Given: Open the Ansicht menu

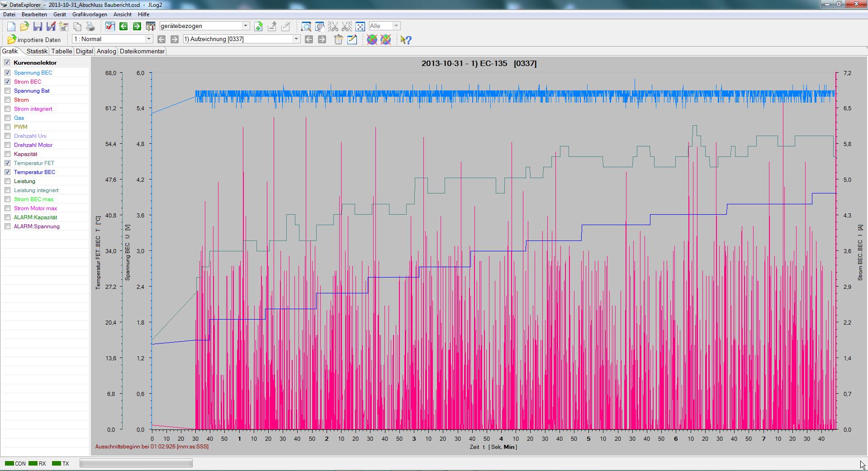Looking at the screenshot, I should (x=123, y=14).
